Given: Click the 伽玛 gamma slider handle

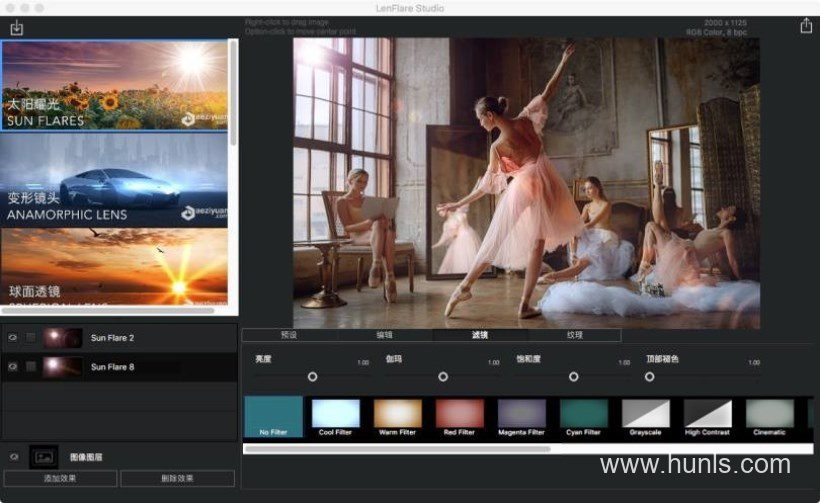Looking at the screenshot, I should tap(443, 376).
